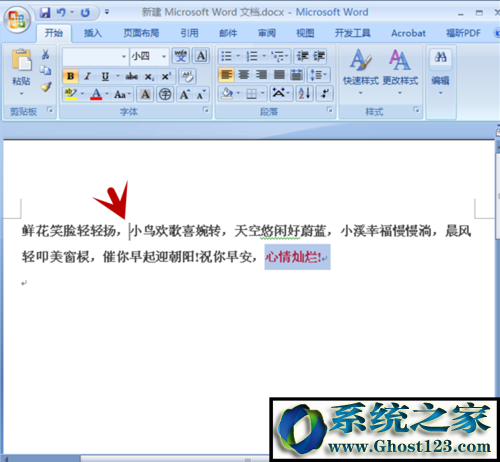Save document via quick access icon
Image resolution: width=500 pixels, height=462 pixels.
(x=45, y=13)
